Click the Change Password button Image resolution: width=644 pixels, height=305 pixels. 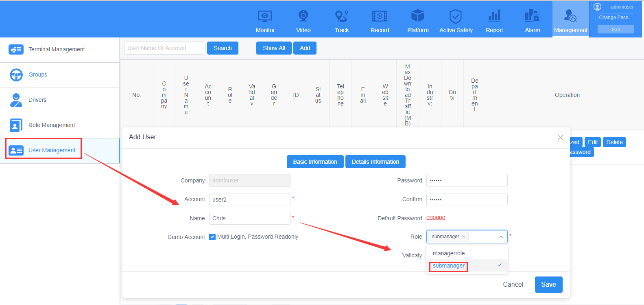click(x=616, y=17)
